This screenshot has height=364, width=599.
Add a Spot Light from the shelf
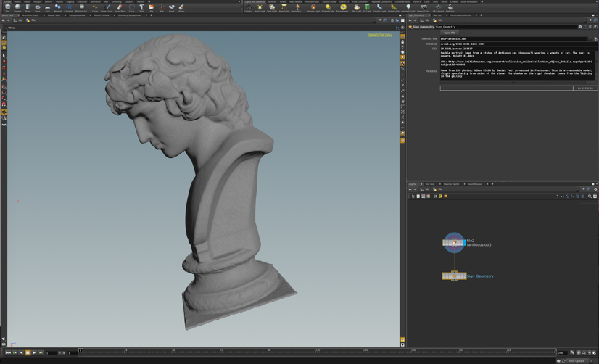coord(272,8)
